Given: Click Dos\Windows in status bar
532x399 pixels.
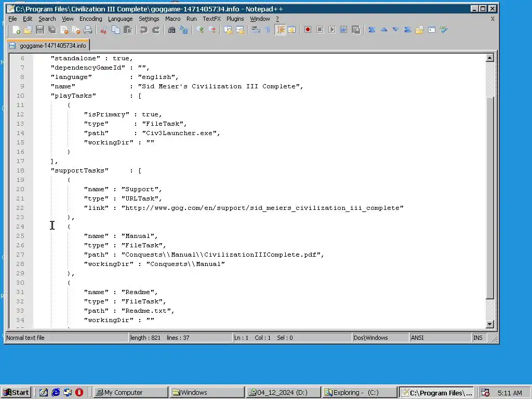Looking at the screenshot, I should 370,338.
